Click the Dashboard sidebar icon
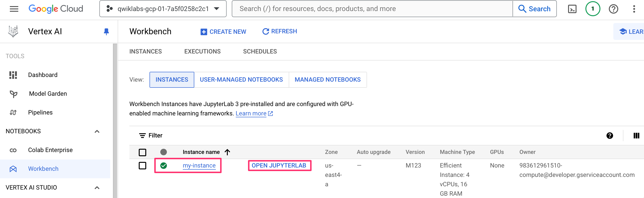Screen dimensions: 644x198 [x=13, y=75]
